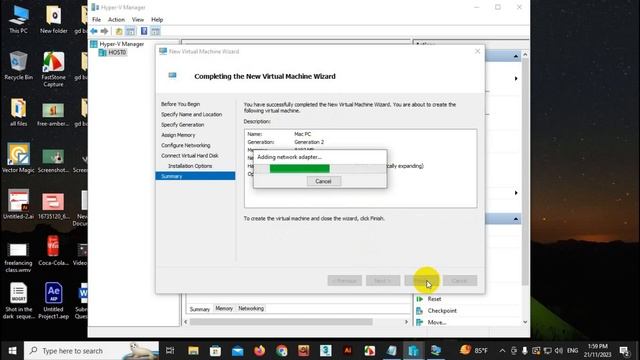Cancel the Adding network adapter progress dialog
Screen dimensions: 640x360
coord(324,181)
